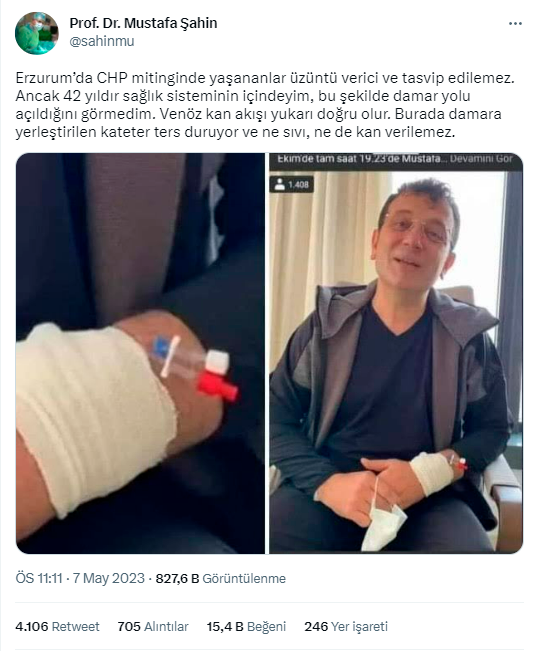Click the 246 Yer işareti bookmarks count
This screenshot has width=536, height=651.
(346, 626)
